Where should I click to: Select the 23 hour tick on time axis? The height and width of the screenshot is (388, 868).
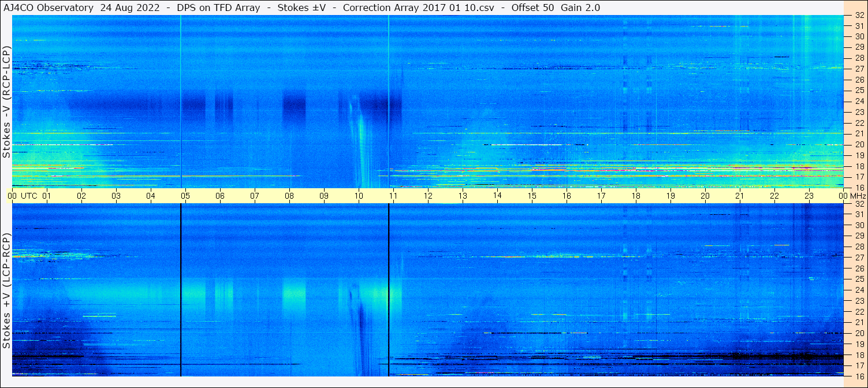pos(809,196)
